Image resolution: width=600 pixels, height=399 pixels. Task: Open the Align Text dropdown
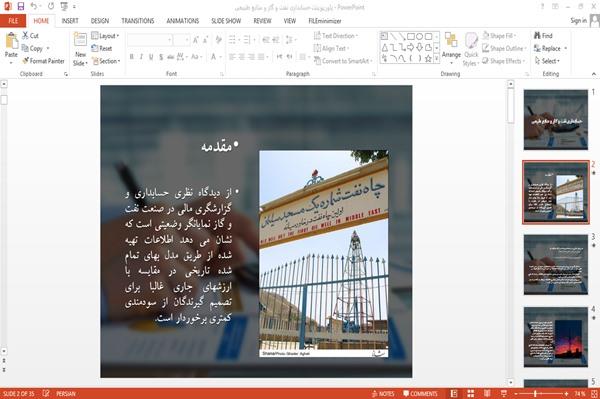(x=331, y=48)
